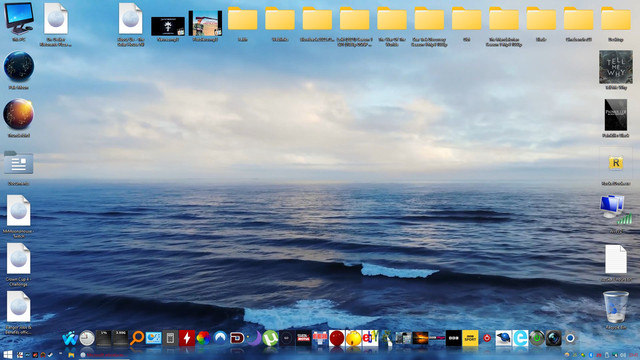Open the sunset picture thumbnail in the dock
640x360 pixels.
click(420, 338)
